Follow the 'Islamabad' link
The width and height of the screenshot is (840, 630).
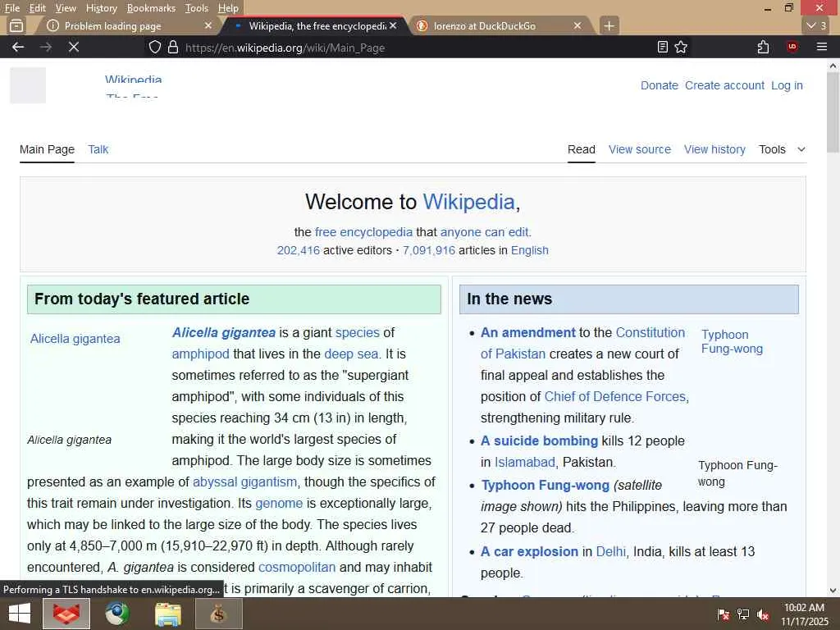click(524, 462)
